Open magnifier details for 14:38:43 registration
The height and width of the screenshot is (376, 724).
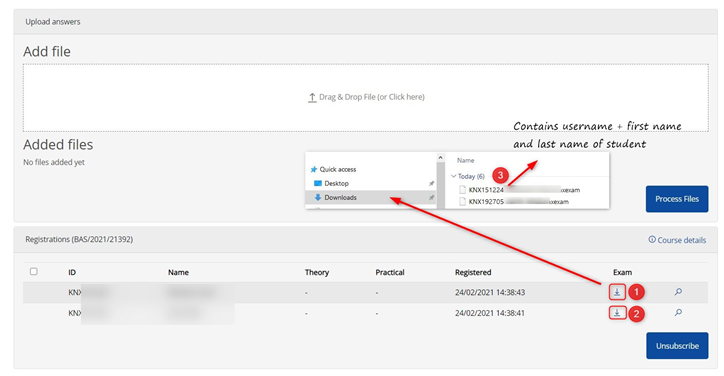pos(678,292)
